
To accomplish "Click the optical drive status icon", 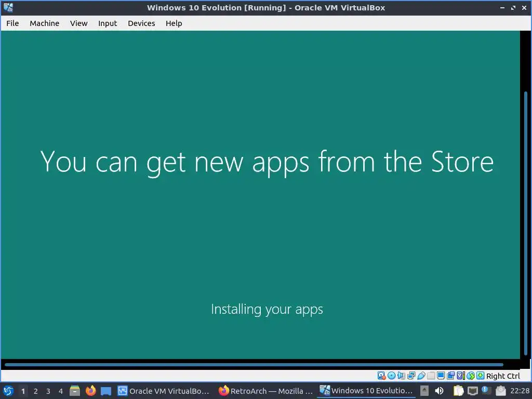I will point(391,376).
